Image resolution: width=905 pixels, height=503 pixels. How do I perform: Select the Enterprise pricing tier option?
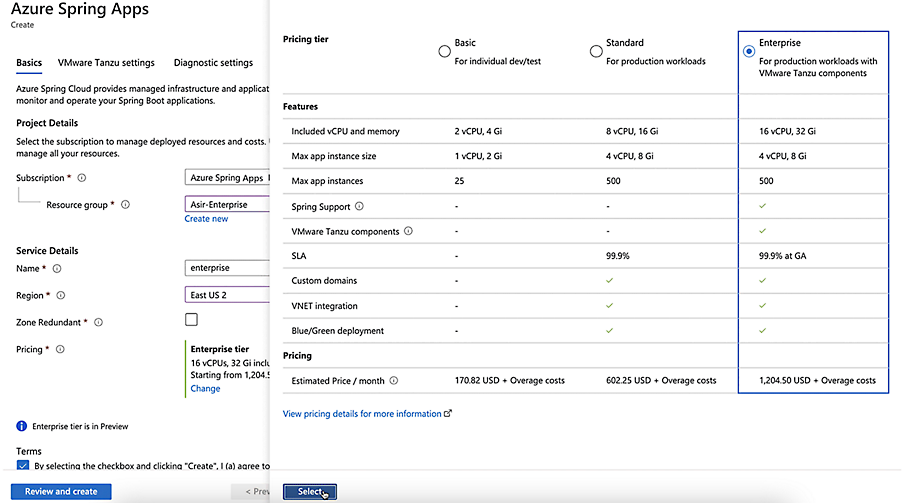(749, 51)
